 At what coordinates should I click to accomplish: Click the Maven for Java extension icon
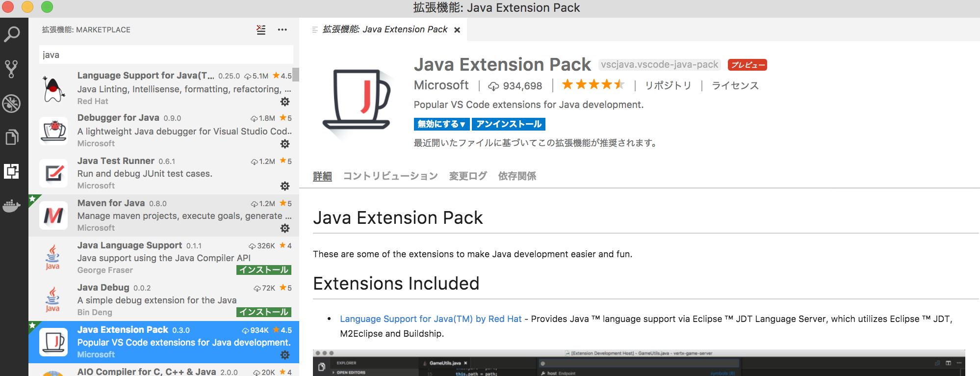click(53, 215)
